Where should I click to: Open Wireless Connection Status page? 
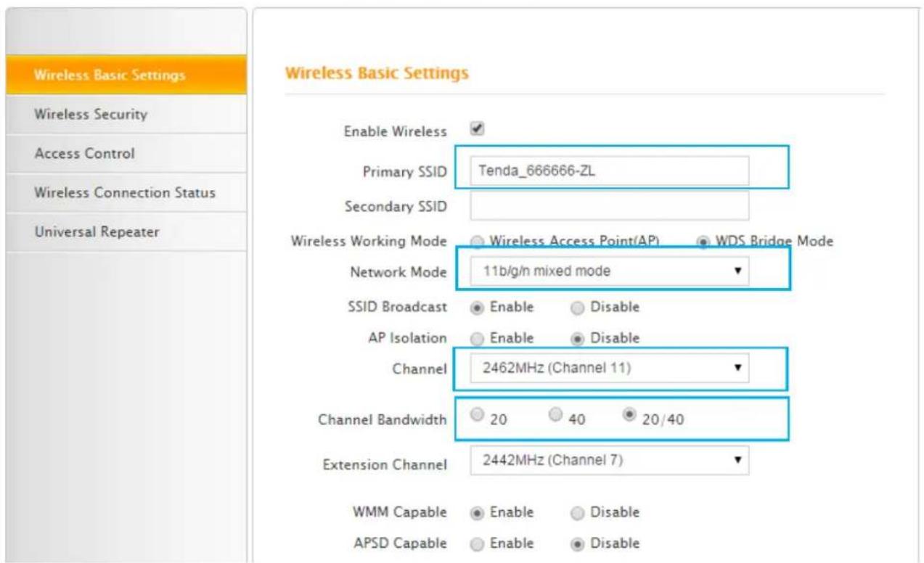126,193
